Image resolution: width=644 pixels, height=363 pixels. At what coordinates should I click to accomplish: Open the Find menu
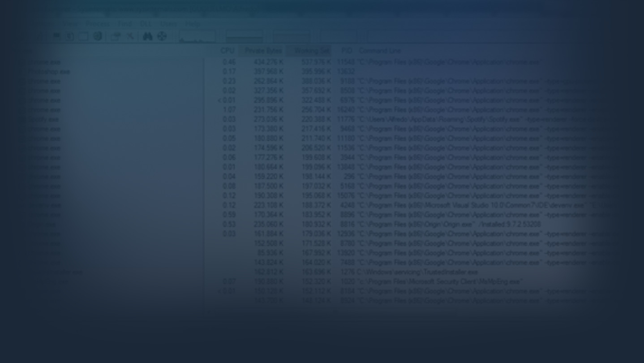click(125, 24)
